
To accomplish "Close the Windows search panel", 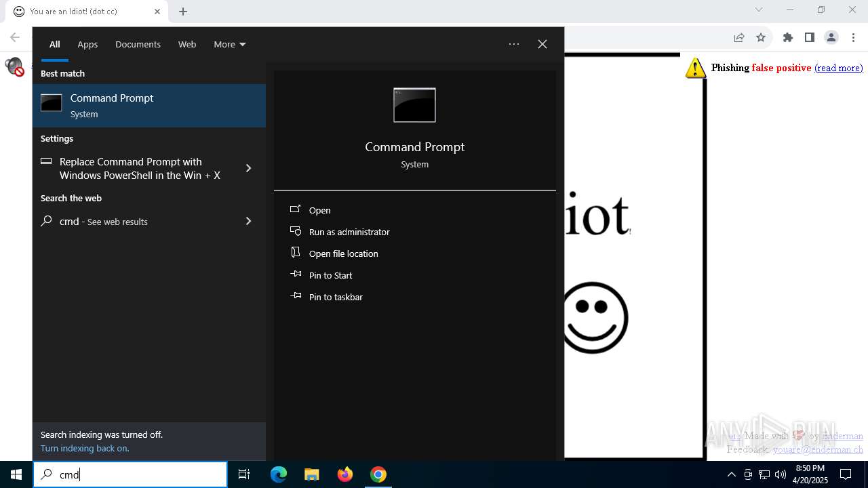I will 542,44.
